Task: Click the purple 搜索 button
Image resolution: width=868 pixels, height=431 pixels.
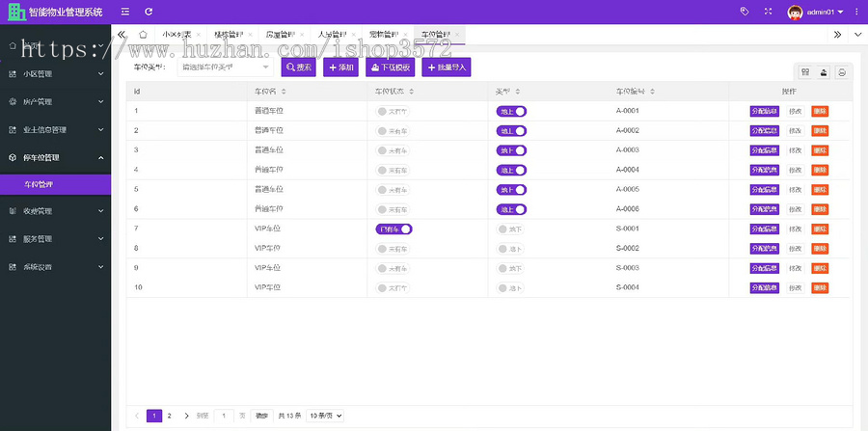Action: click(298, 67)
